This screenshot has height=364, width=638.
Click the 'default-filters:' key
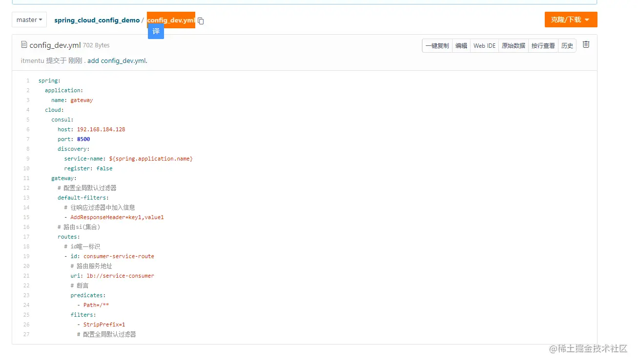click(83, 198)
